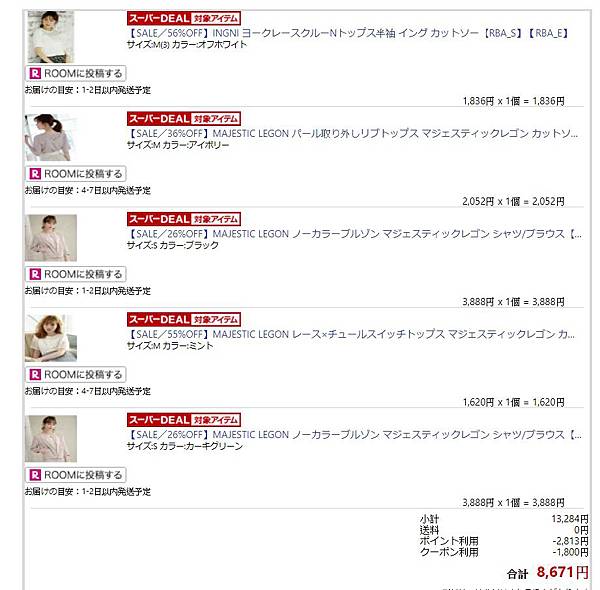Open SALE 36%OFF MAJESTIC LEGON pearl top link

[x=352, y=134]
